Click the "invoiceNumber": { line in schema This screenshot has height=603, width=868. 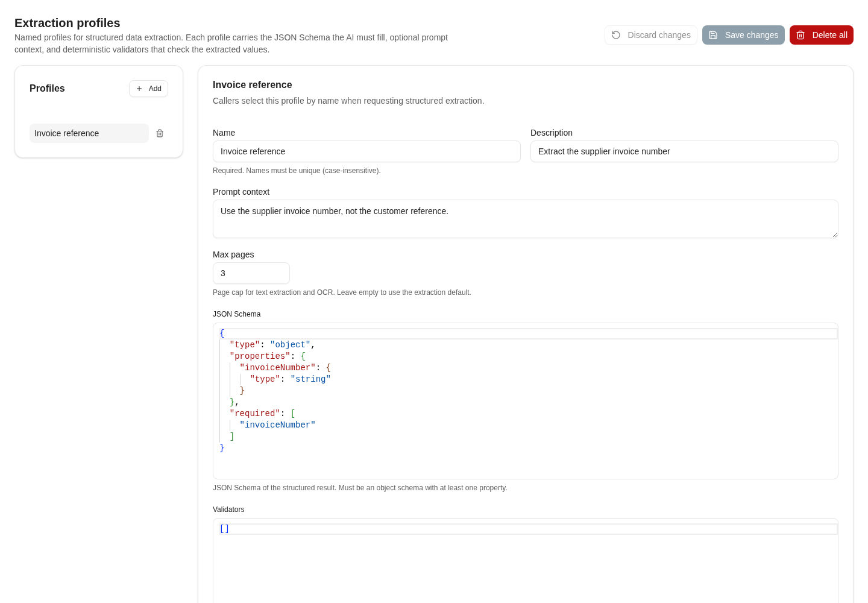(x=285, y=368)
